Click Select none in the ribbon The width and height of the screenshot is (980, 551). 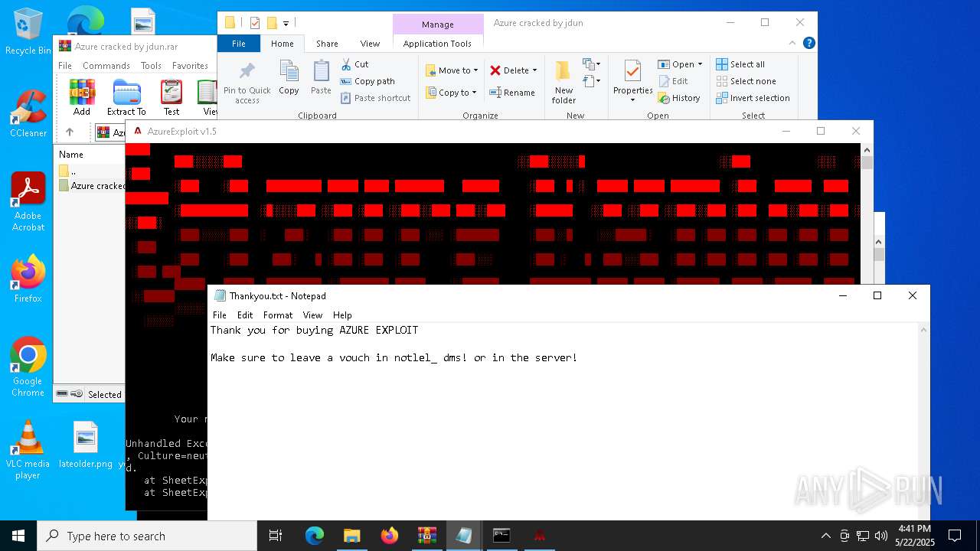pyautogui.click(x=746, y=81)
